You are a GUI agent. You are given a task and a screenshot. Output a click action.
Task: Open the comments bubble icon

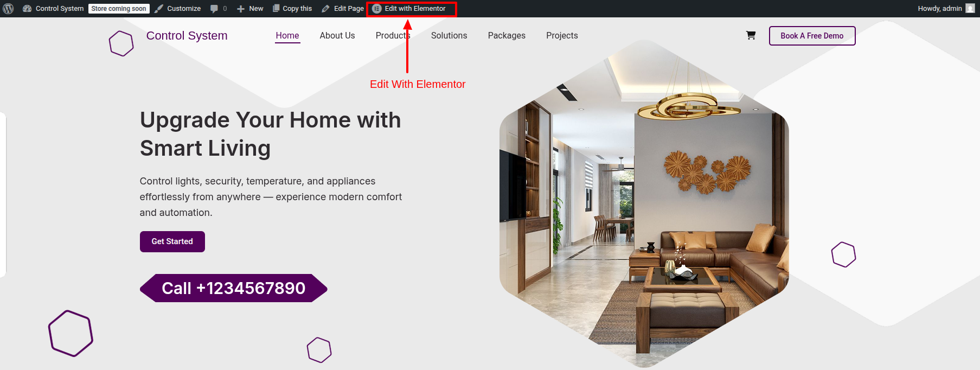[214, 9]
